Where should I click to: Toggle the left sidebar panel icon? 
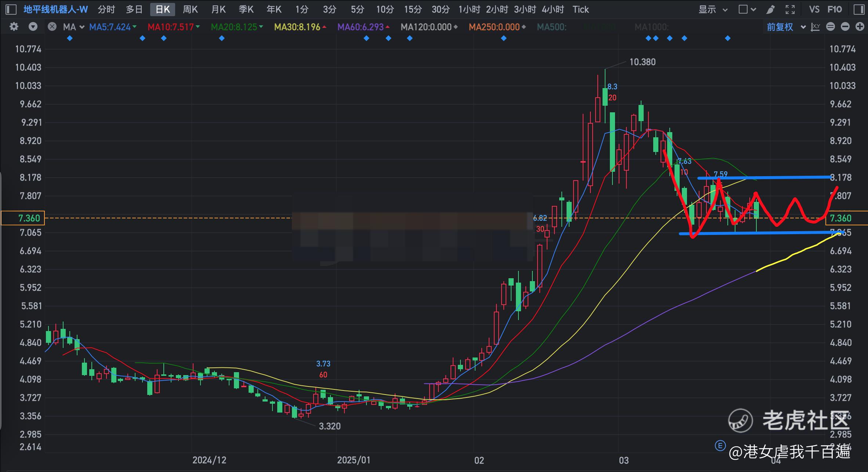click(11, 10)
